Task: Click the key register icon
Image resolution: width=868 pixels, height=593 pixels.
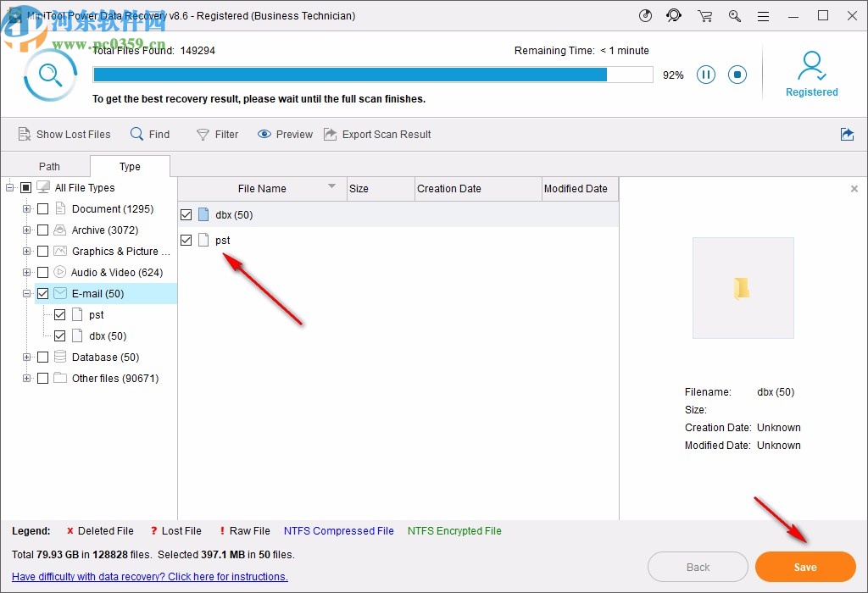Action: click(x=735, y=15)
